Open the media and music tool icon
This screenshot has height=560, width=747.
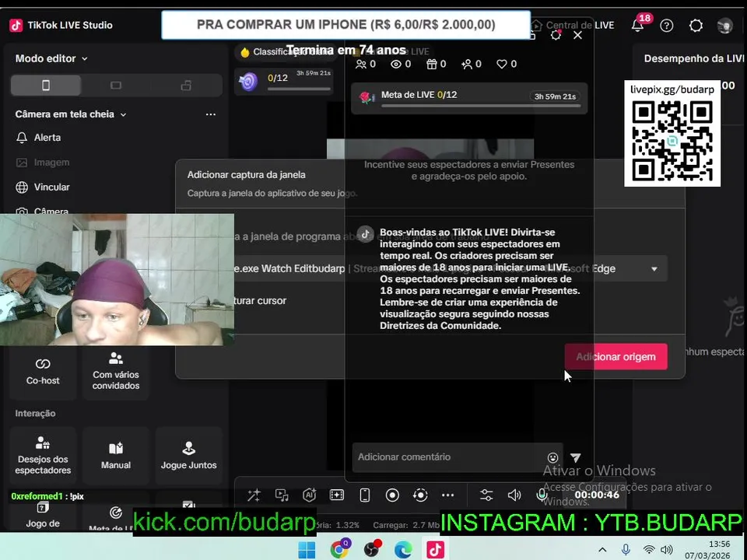coord(282,495)
